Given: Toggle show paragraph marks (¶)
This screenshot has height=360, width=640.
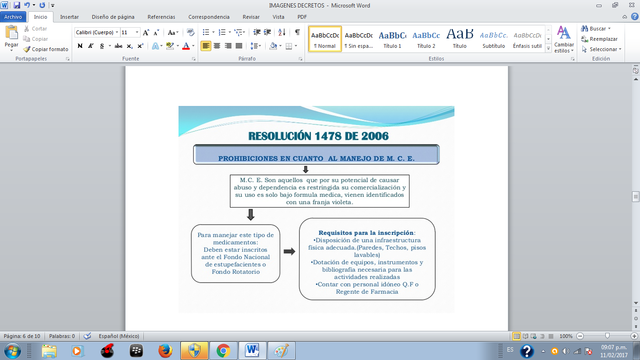Looking at the screenshot, I should pos(297,32).
